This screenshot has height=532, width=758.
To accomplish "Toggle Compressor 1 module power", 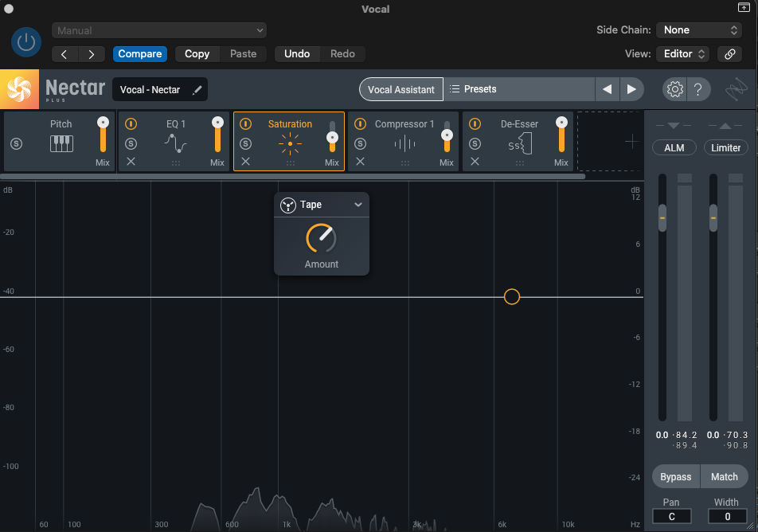I will coord(360,124).
